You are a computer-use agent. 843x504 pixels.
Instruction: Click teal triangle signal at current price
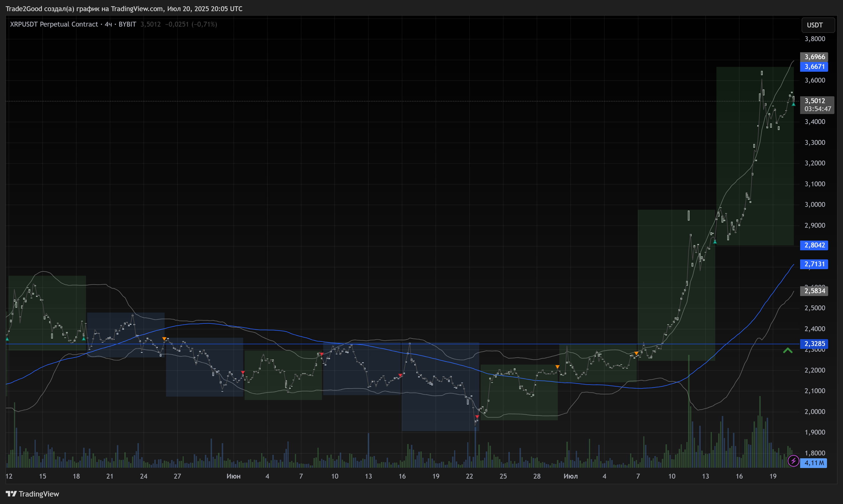(x=793, y=104)
